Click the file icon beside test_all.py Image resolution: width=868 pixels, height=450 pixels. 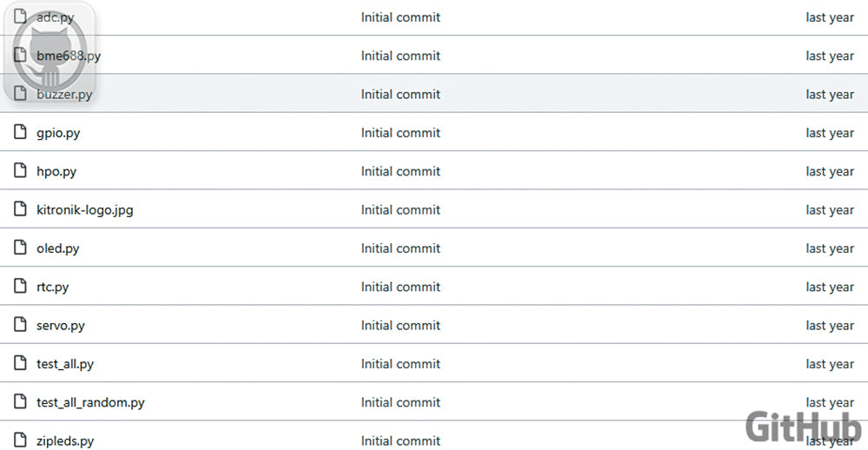click(x=20, y=364)
